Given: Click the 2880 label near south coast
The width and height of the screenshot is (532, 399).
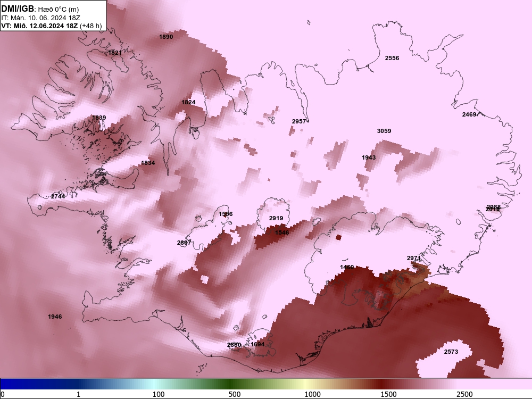Looking at the screenshot, I should (x=234, y=345).
